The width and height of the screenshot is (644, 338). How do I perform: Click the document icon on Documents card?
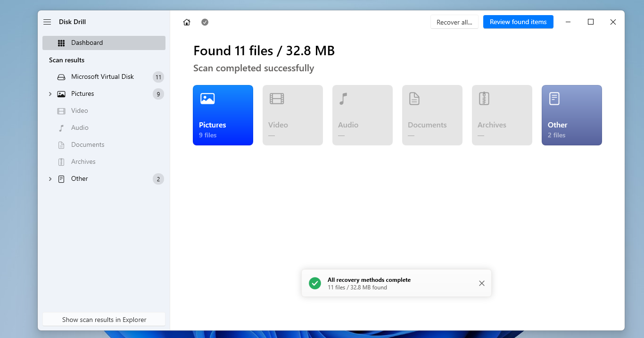414,99
